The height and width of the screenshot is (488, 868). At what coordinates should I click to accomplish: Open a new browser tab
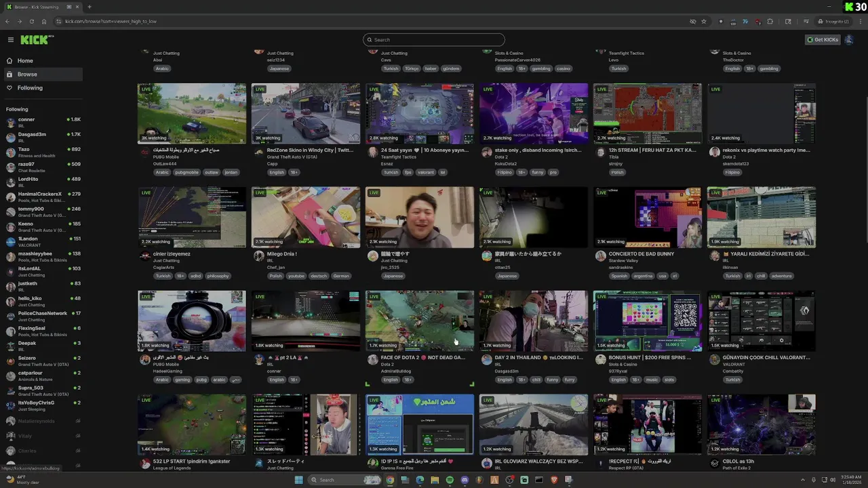click(x=89, y=7)
